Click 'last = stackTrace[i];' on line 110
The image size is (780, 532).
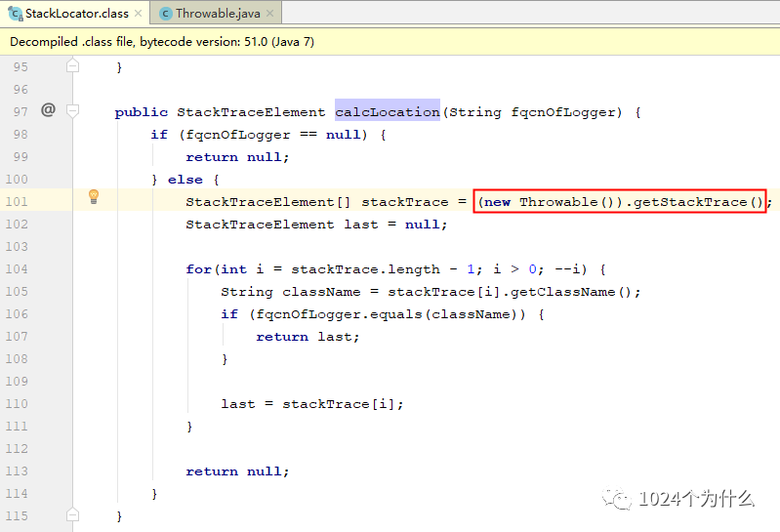[311, 404]
